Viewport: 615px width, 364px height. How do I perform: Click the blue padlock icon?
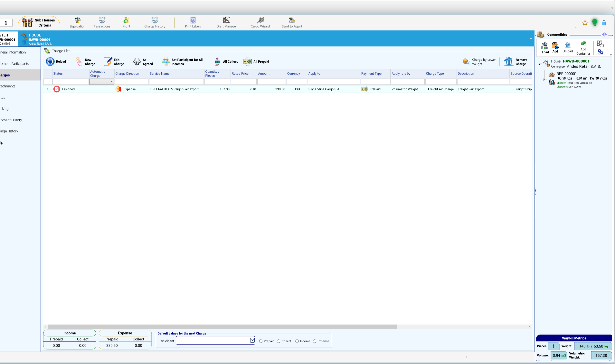604,23
